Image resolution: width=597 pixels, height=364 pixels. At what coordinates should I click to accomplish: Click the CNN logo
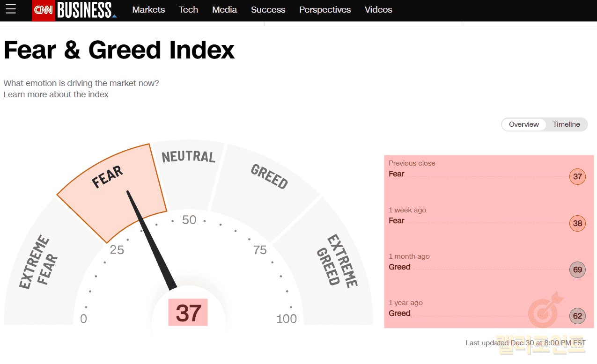click(43, 10)
